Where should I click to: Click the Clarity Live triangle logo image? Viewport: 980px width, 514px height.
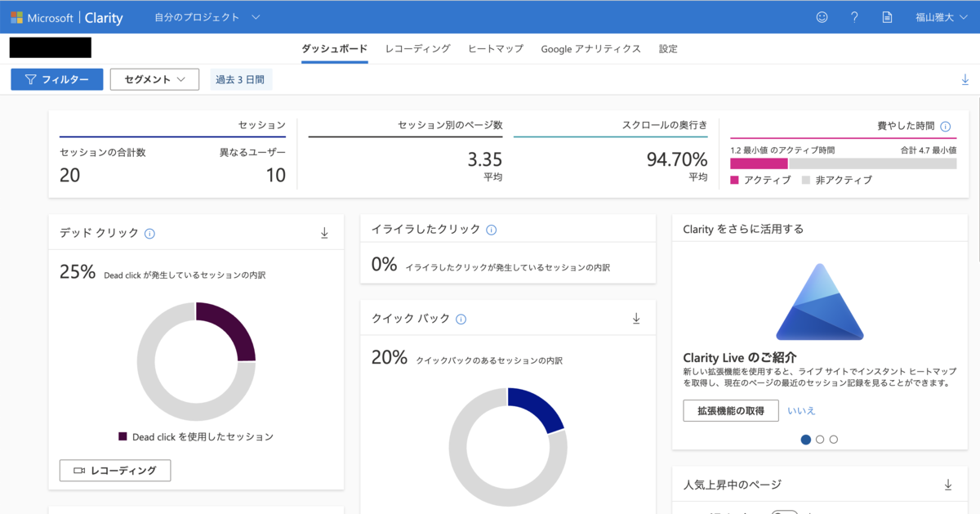pyautogui.click(x=819, y=302)
